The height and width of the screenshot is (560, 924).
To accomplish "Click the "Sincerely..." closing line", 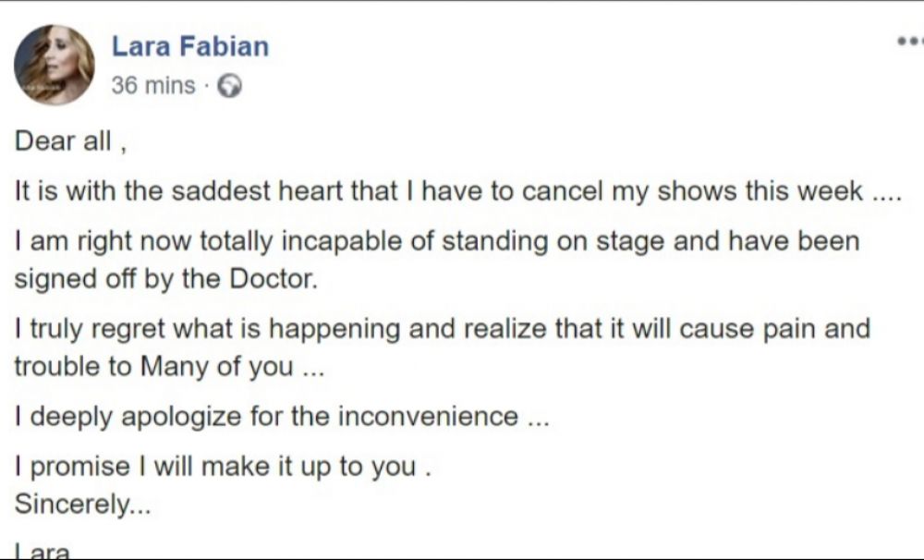I will click(82, 505).
